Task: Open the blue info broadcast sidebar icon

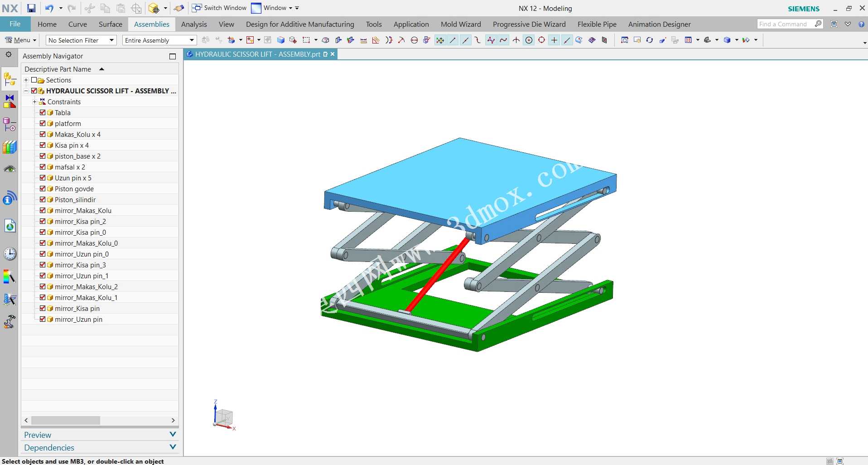Action: pos(10,198)
